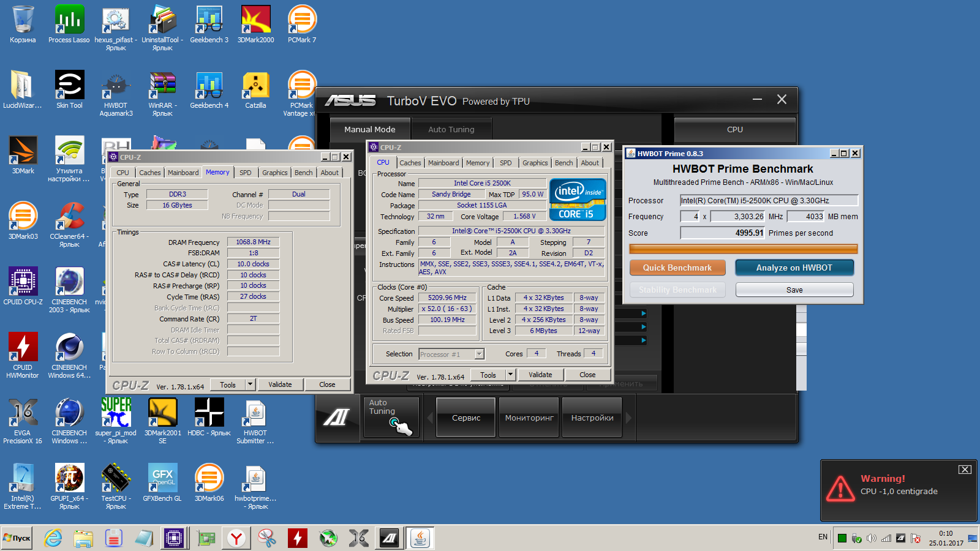The height and width of the screenshot is (551, 980).
Task: Open Tools dropdown arrow in CPU tab CPU-Z window
Action: [x=510, y=375]
